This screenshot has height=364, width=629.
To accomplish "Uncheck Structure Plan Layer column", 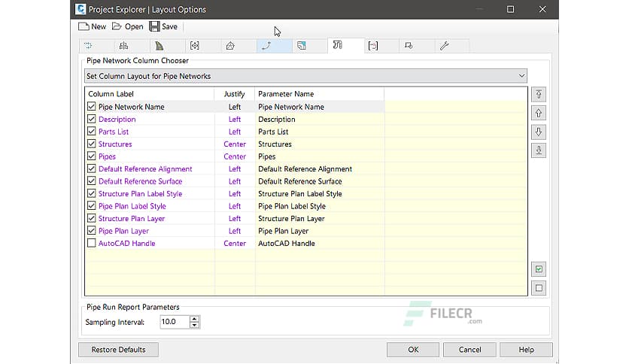I will (x=92, y=219).
